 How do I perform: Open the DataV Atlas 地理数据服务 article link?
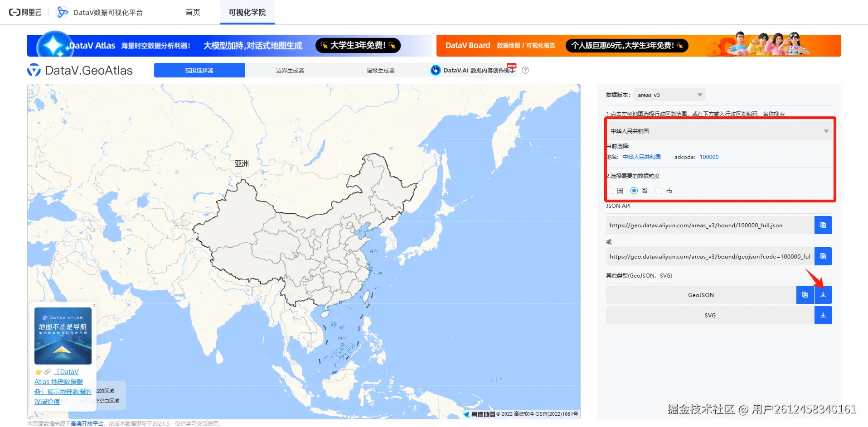[x=63, y=387]
